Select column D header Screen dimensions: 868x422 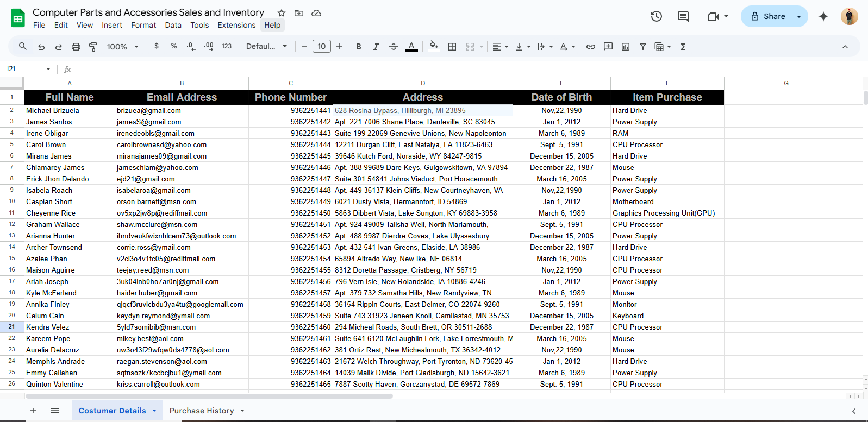tap(423, 83)
